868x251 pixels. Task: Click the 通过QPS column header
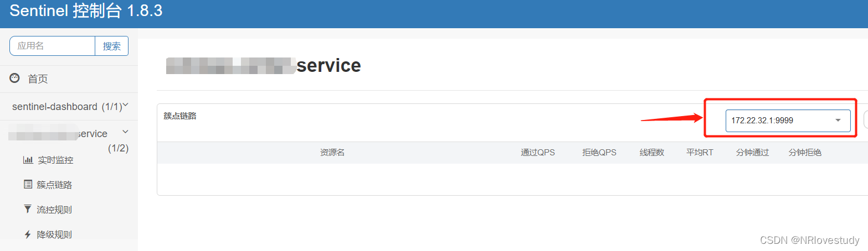pyautogui.click(x=537, y=153)
